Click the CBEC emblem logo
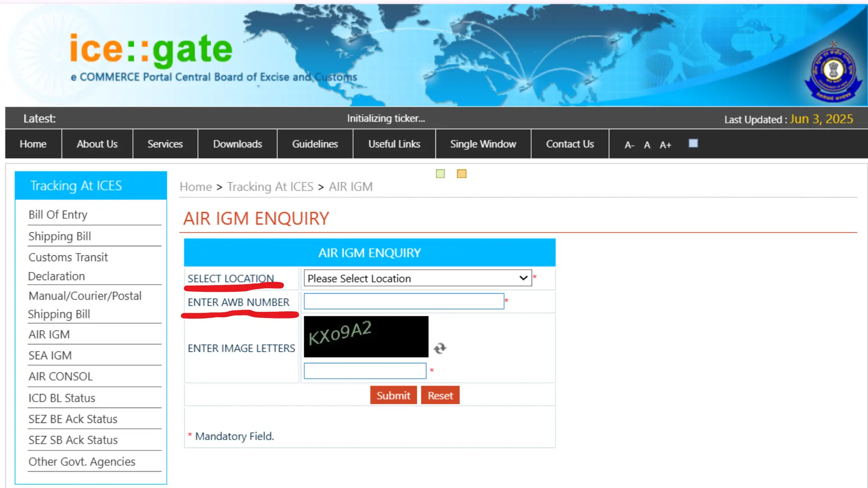The image size is (868, 488). tap(833, 72)
